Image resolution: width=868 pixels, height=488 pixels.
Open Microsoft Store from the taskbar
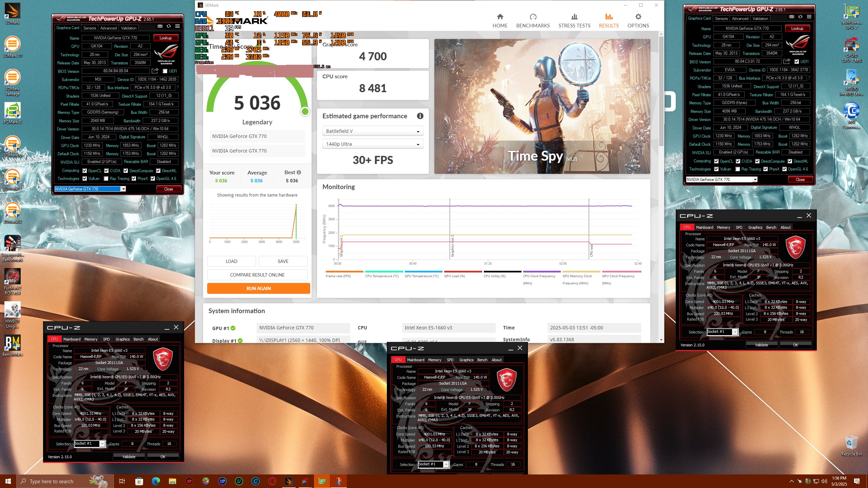(139, 481)
